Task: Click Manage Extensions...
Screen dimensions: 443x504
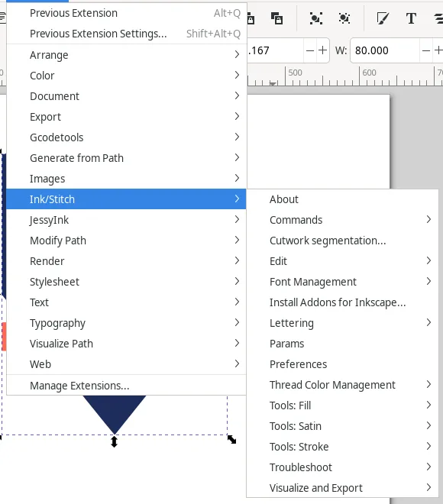Action: pos(126,385)
